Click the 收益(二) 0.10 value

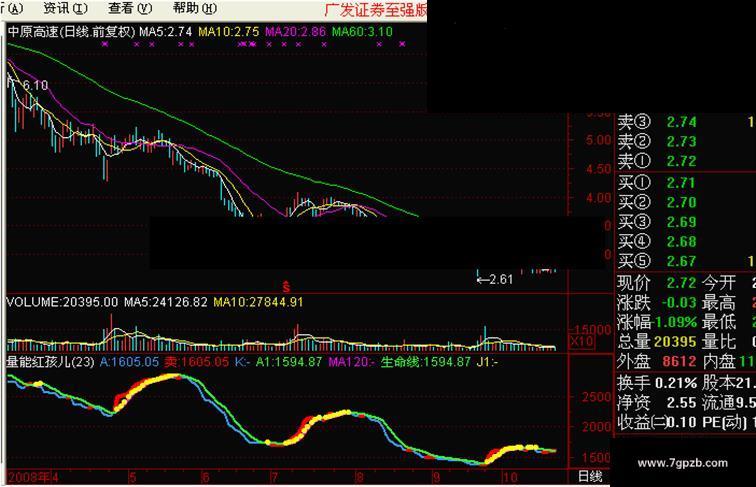(682, 422)
